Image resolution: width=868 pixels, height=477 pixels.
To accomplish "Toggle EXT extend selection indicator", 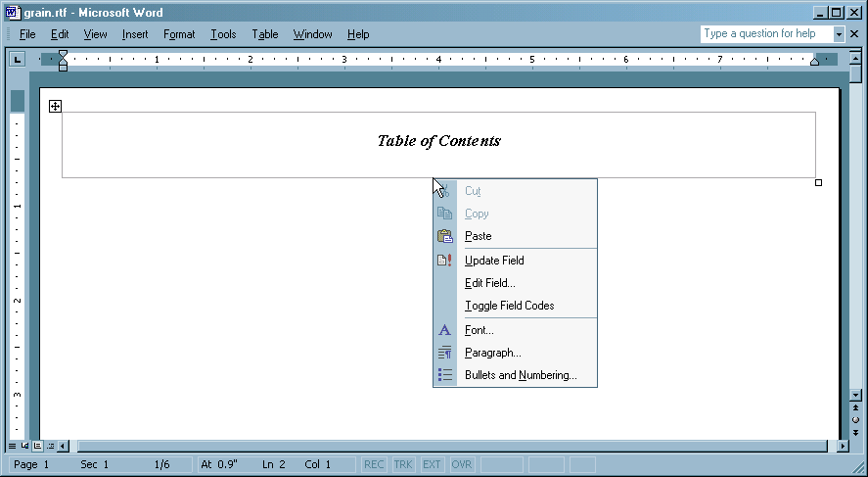I will tap(432, 465).
